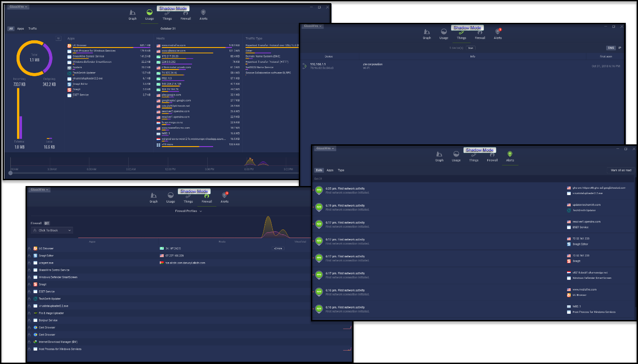Select the Traffic tab in Usage window
Viewport: 638px width, 364px height.
coord(33,29)
